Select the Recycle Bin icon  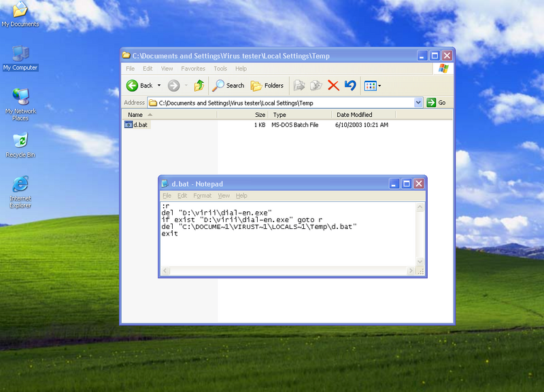[20, 145]
